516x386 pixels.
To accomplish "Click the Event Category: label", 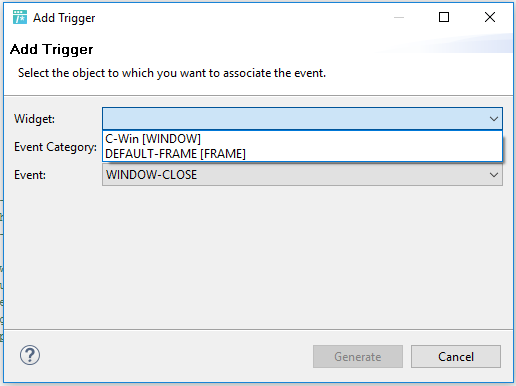I will tap(55, 147).
